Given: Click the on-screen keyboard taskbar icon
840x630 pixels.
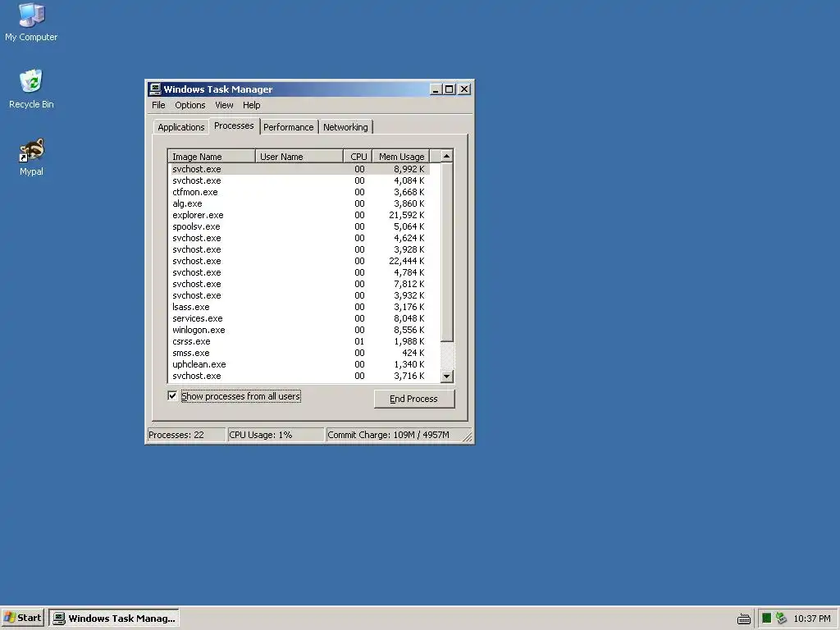Looking at the screenshot, I should point(743,619).
